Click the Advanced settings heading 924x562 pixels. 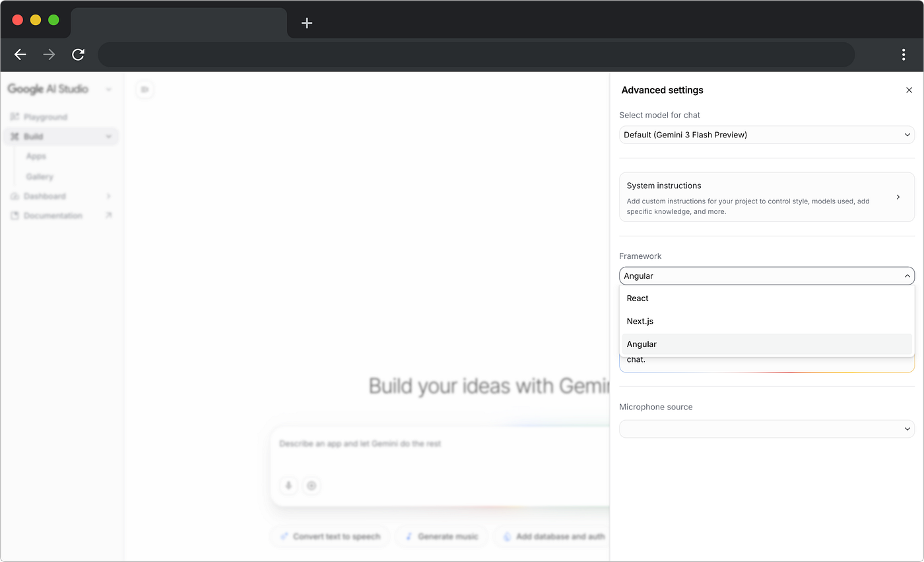[663, 90]
